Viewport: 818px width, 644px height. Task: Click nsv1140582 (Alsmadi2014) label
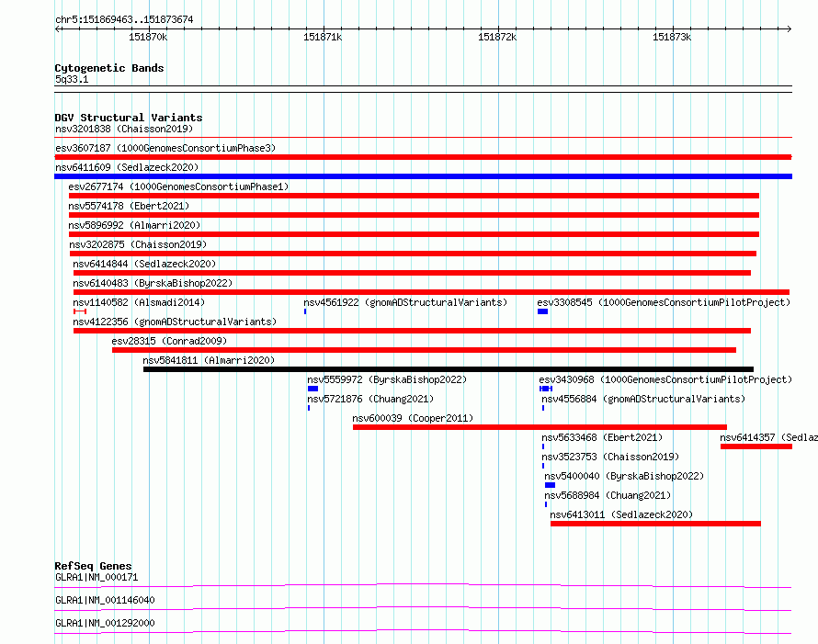click(139, 302)
